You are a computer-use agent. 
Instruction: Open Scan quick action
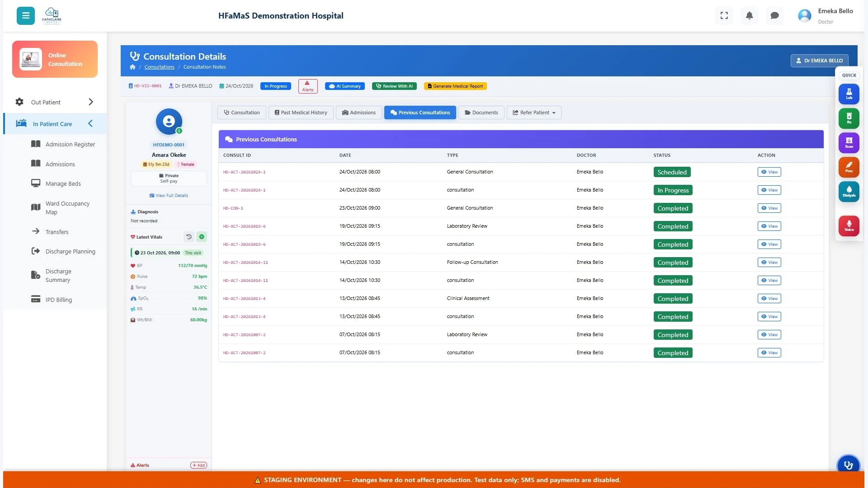[x=849, y=143]
